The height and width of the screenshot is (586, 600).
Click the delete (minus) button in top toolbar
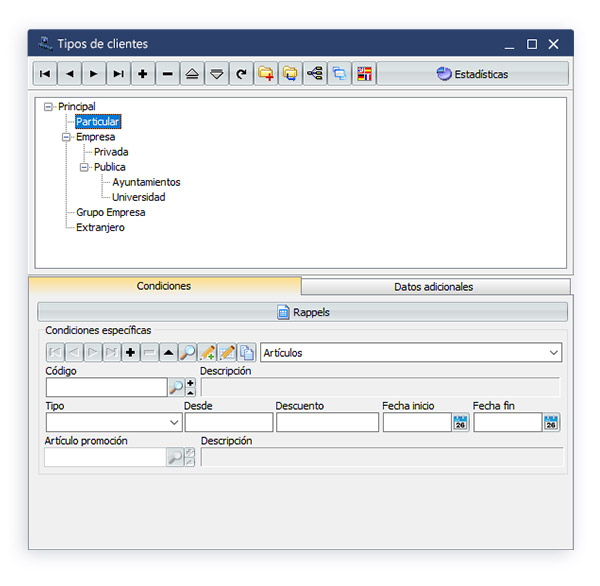click(x=167, y=74)
